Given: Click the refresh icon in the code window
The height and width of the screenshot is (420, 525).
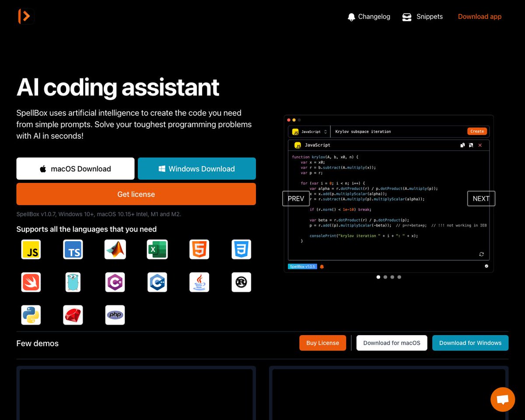Looking at the screenshot, I should point(481,254).
